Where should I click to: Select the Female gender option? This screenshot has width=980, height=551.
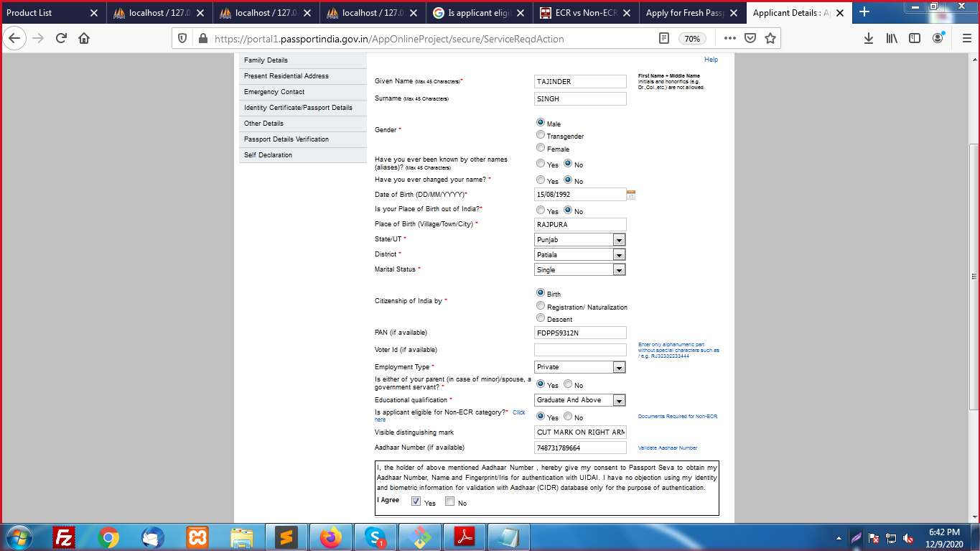click(541, 148)
